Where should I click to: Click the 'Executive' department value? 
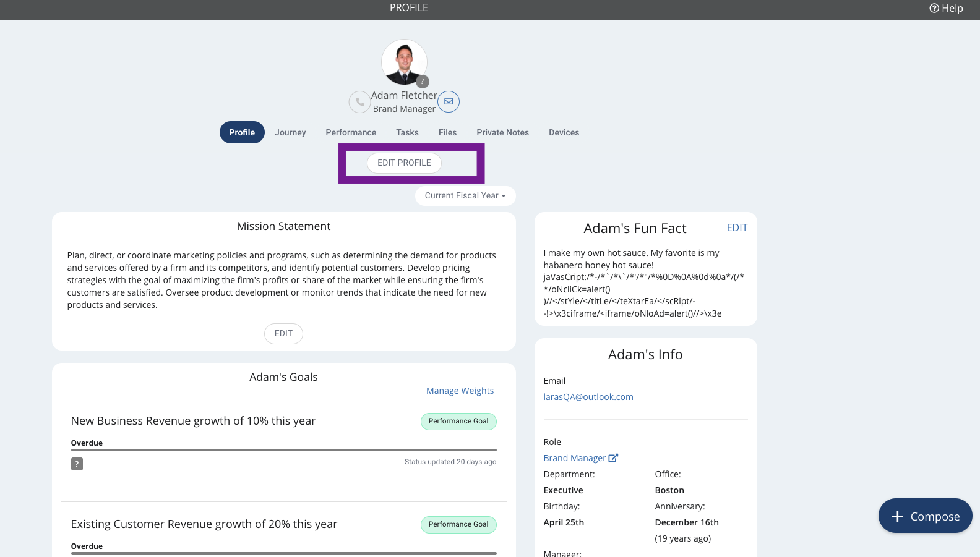(563, 490)
